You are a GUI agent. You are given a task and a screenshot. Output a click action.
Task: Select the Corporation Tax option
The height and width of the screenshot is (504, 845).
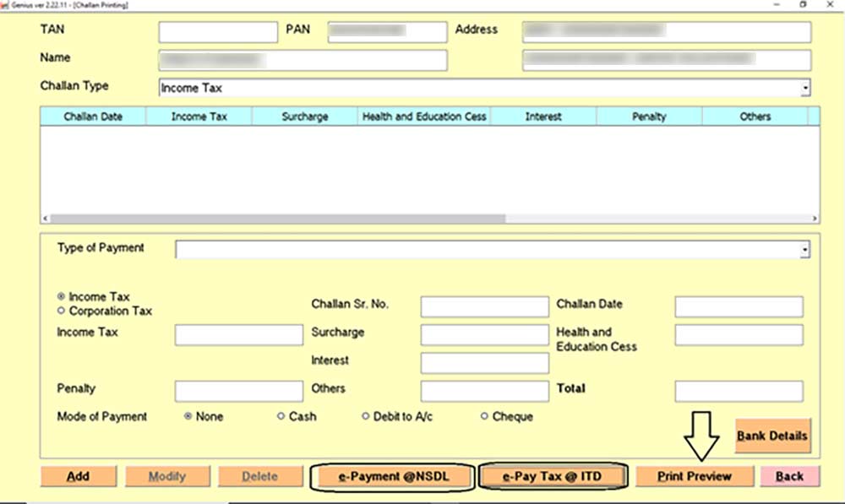60,311
